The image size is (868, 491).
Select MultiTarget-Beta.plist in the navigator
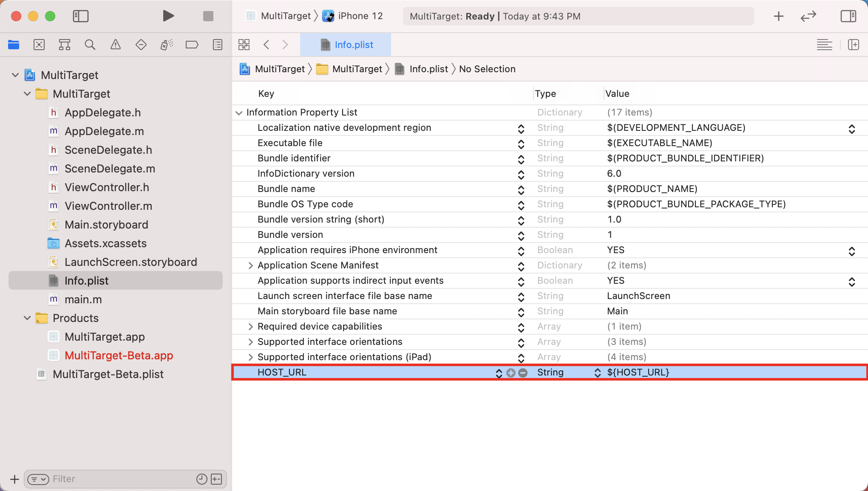108,374
